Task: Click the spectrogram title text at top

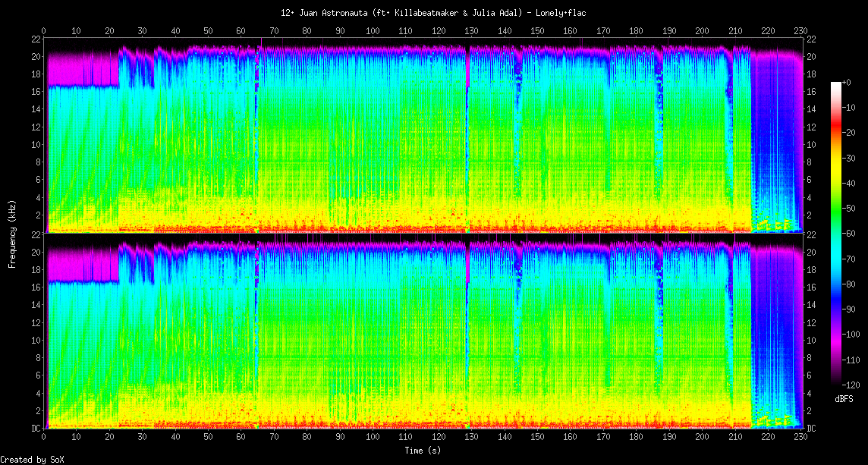Action: point(433,13)
